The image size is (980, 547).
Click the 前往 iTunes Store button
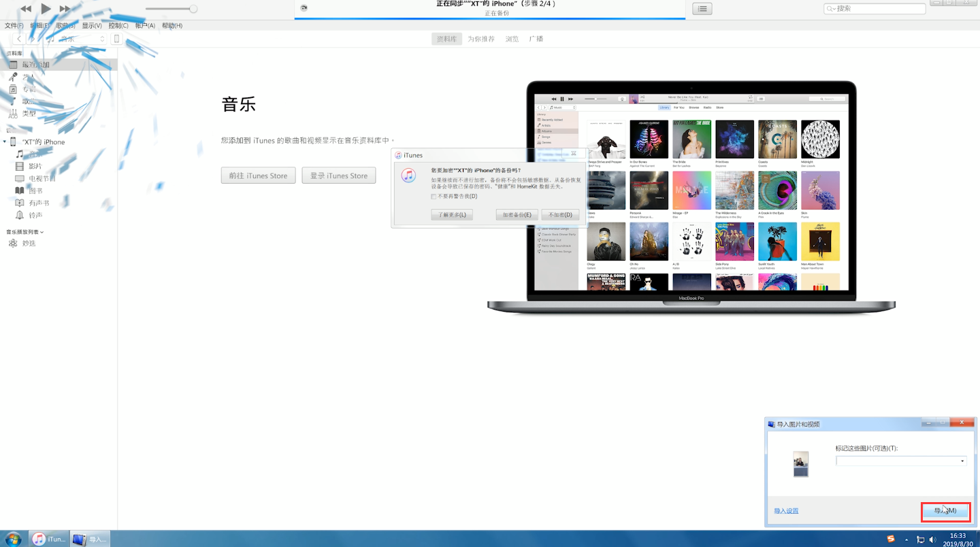coord(258,176)
